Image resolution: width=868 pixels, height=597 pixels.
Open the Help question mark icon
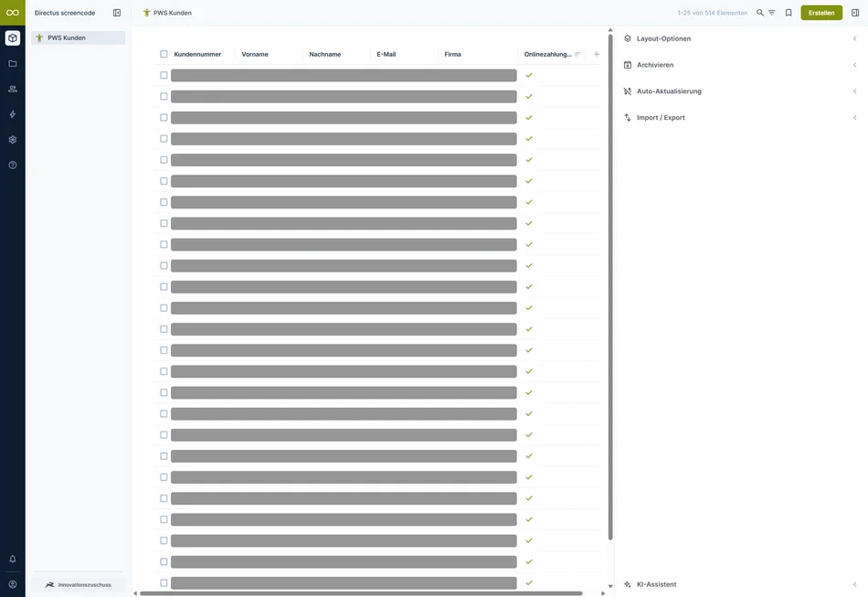click(x=12, y=165)
